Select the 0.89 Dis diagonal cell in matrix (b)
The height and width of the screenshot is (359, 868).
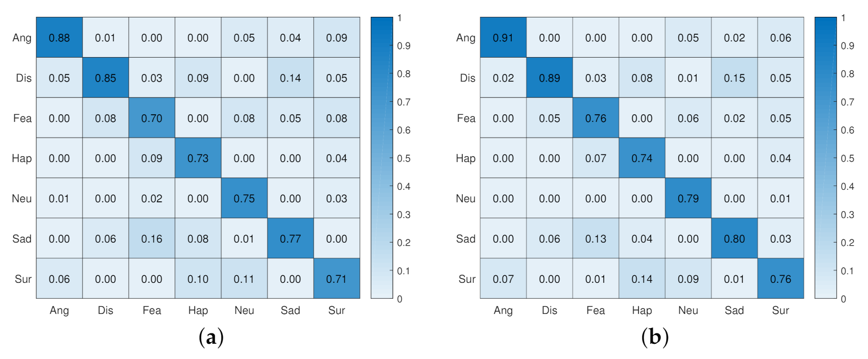(549, 78)
